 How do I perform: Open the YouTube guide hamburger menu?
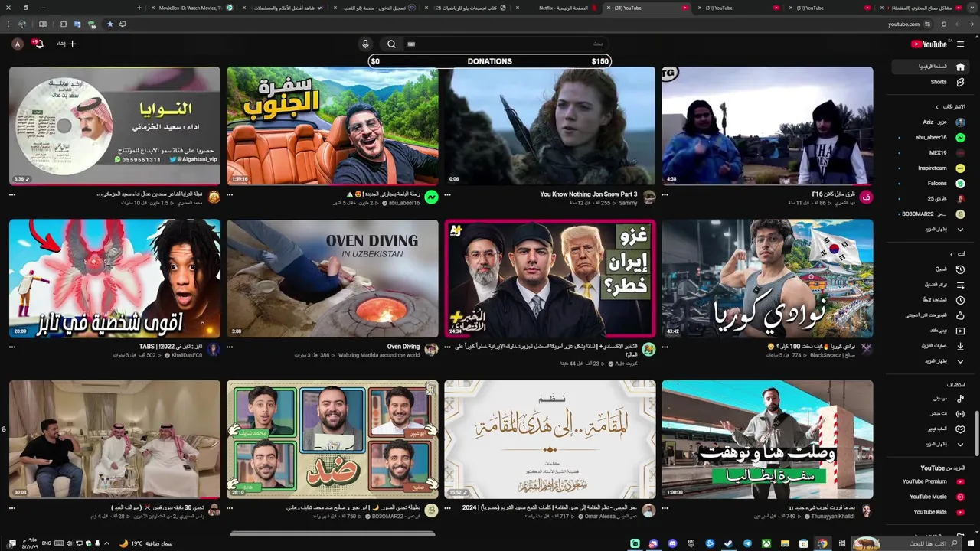[x=960, y=44]
